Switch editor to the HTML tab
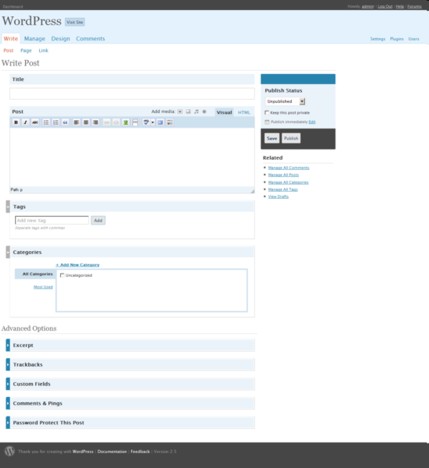Screen dimensions: 429x468 pyautogui.click(x=244, y=112)
